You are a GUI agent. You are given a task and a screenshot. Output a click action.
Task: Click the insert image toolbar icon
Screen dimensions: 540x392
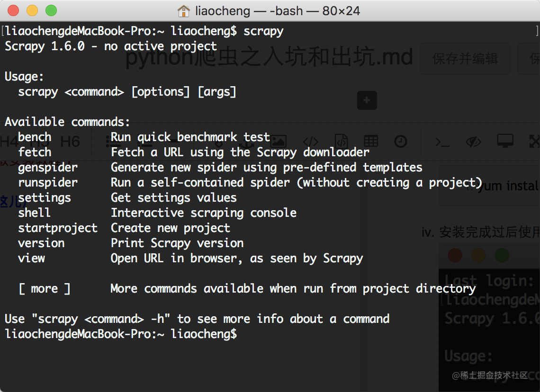[278, 142]
